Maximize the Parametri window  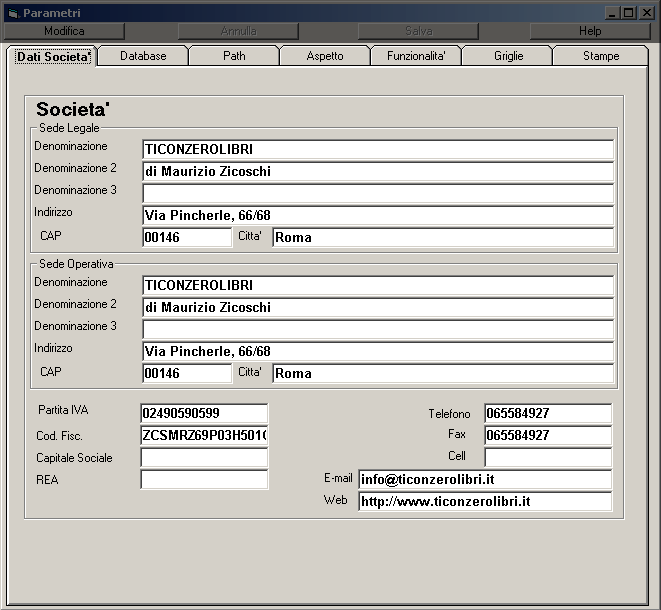tap(628, 13)
